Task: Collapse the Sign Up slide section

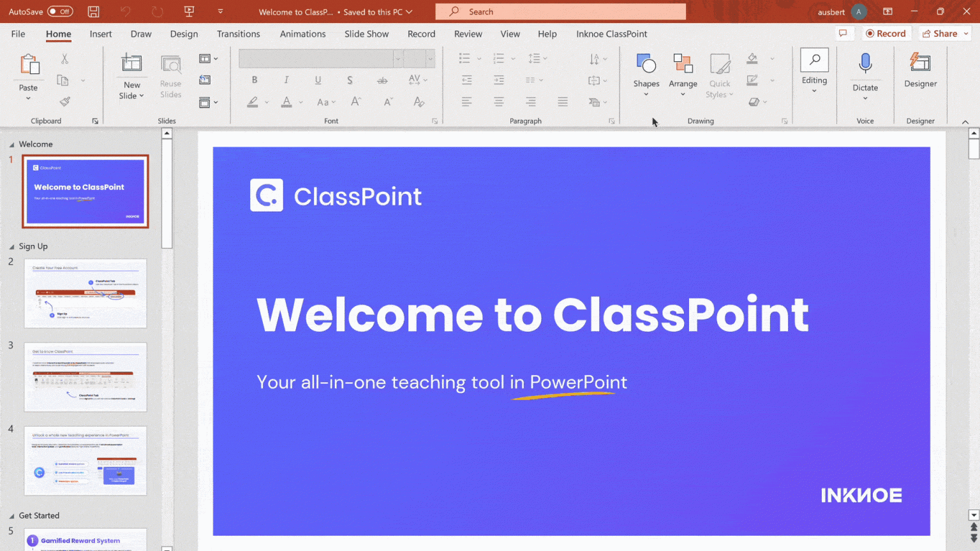Action: pos(13,246)
